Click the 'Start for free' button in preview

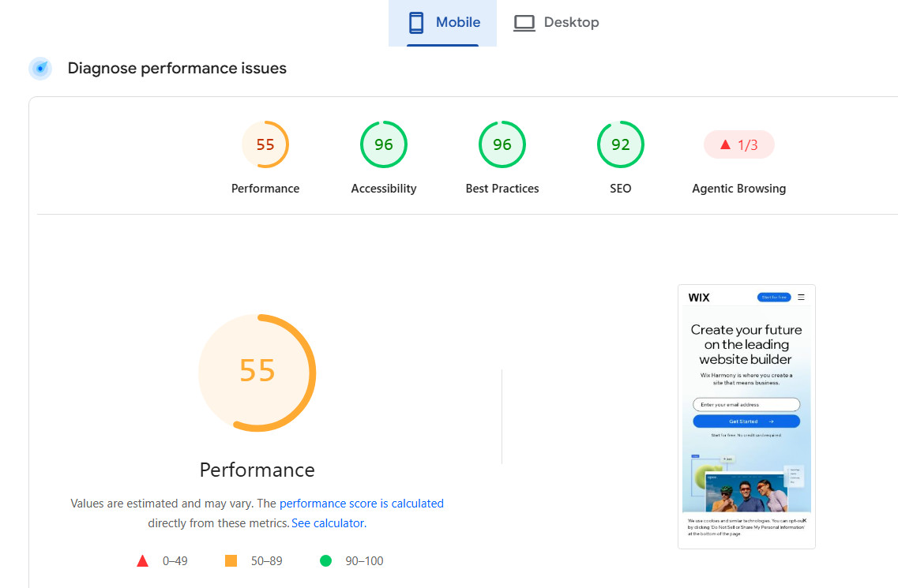pyautogui.click(x=774, y=297)
